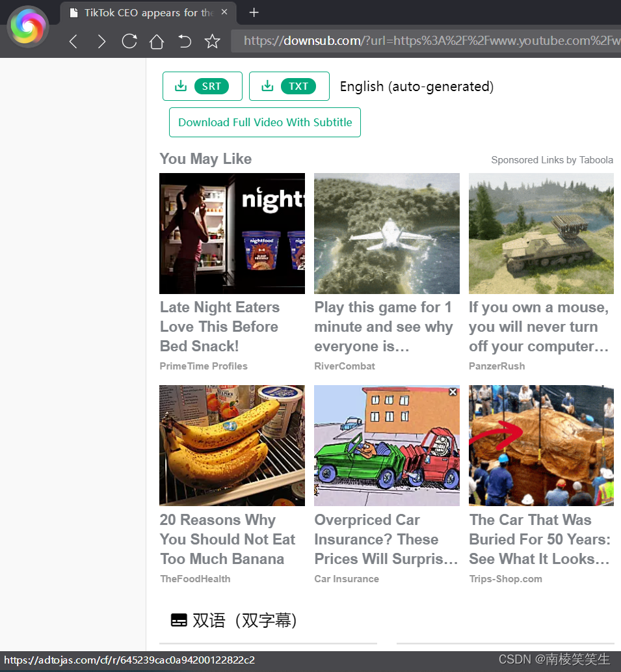The height and width of the screenshot is (672, 621).
Task: Open the bananas ad thumbnail
Action: point(232,446)
